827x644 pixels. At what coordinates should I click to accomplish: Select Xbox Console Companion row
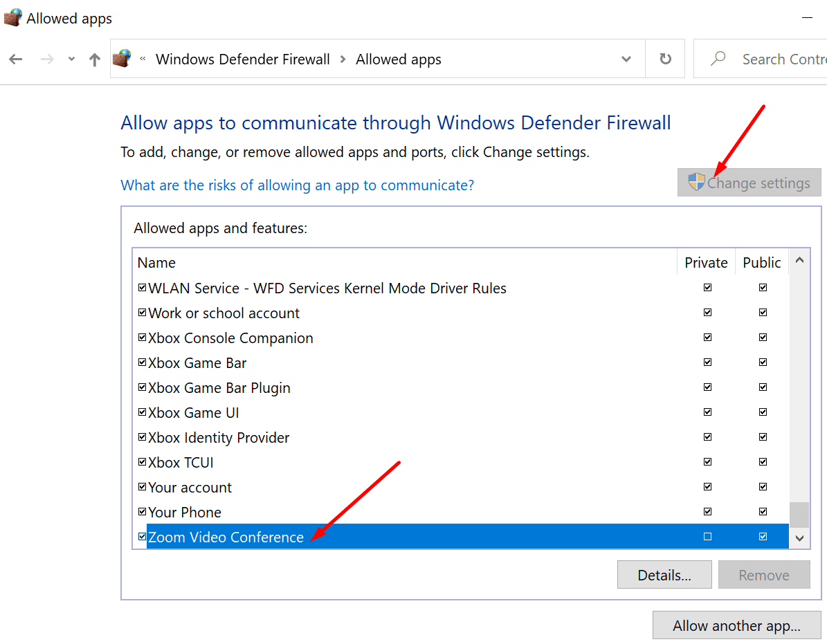pyautogui.click(x=461, y=338)
